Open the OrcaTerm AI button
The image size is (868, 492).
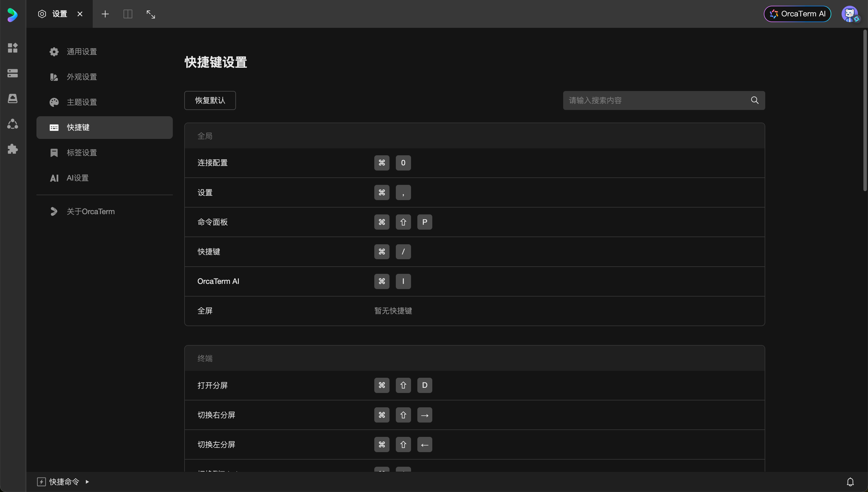(797, 14)
